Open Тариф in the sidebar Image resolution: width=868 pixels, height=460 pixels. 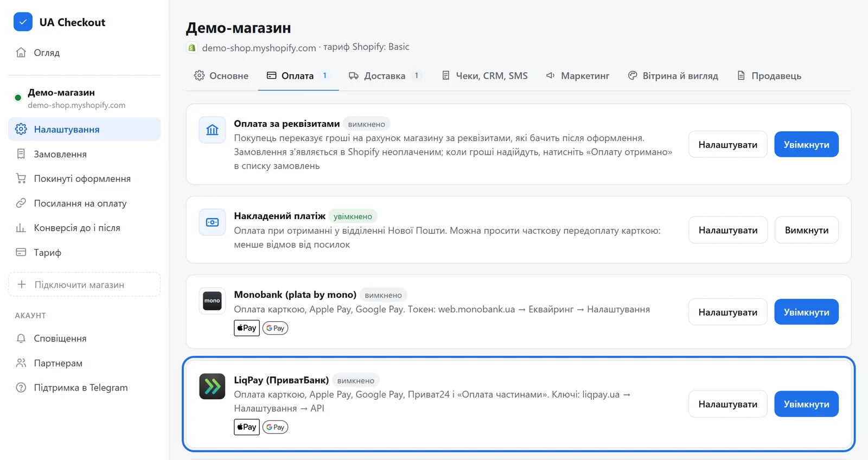tap(84, 252)
